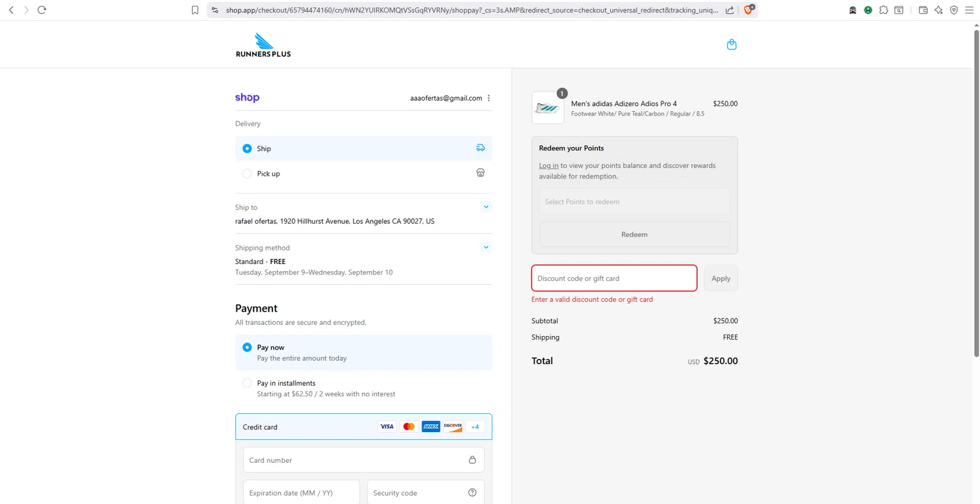Click the Mastercard icon
The image size is (980, 504).
coord(409,426)
